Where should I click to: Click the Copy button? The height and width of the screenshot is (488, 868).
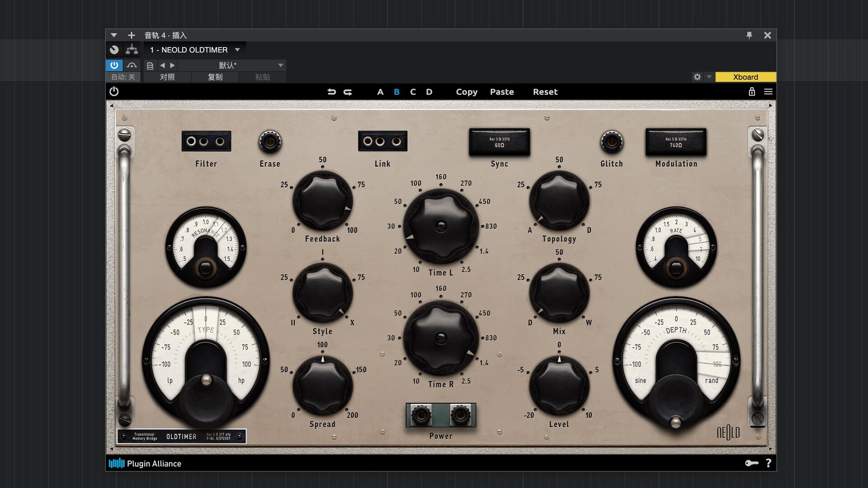click(467, 92)
